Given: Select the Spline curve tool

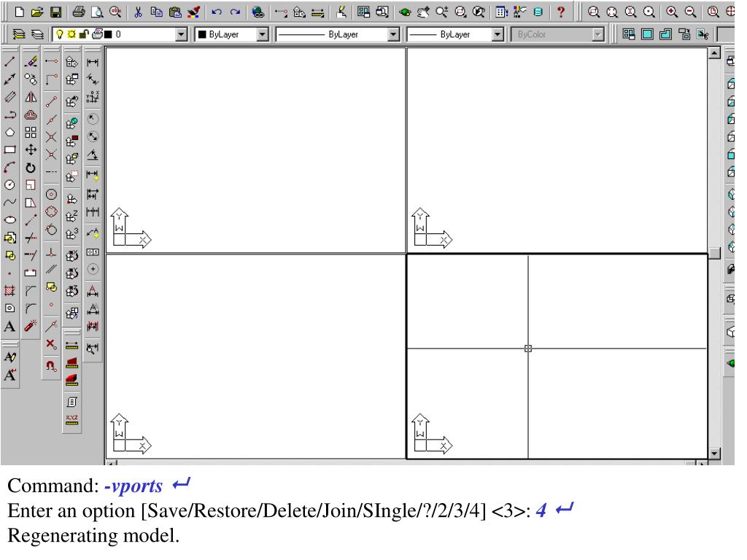Looking at the screenshot, I should (x=10, y=203).
